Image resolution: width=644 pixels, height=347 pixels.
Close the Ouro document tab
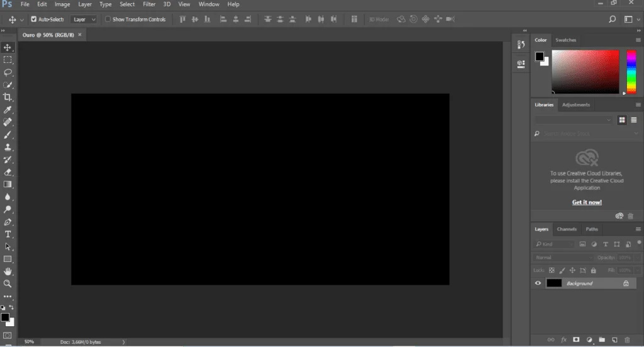(x=80, y=35)
